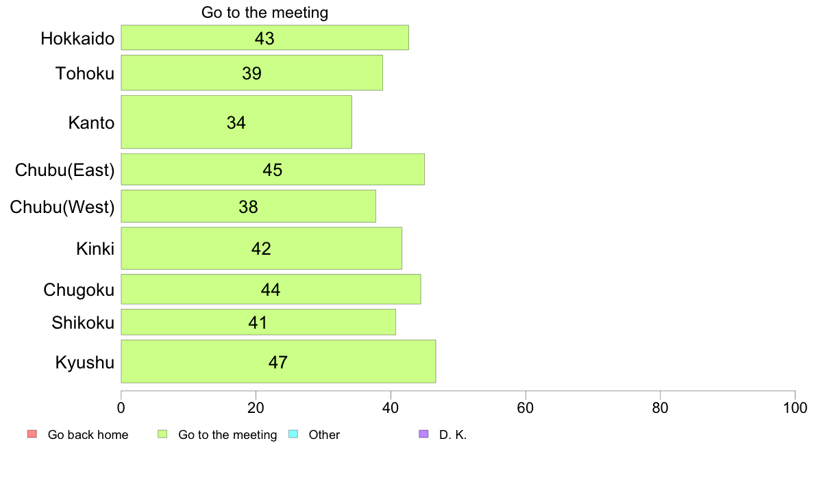Click the 100 tick label on the axis
The image size is (814, 504).
click(795, 408)
